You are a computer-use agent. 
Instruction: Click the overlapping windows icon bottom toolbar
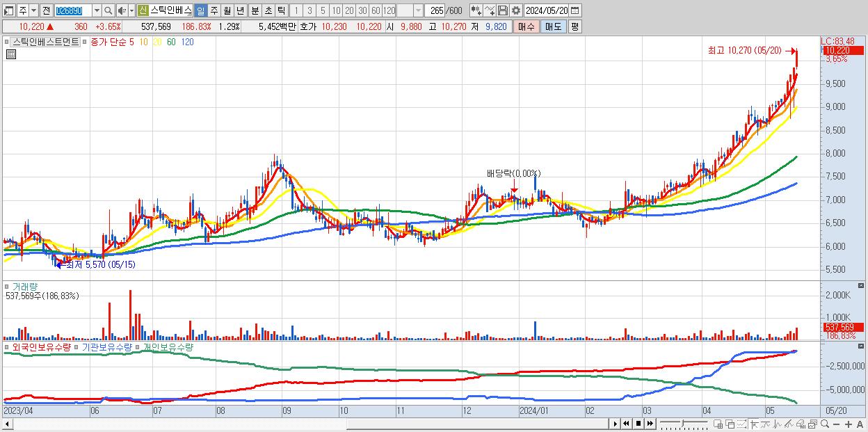(x=730, y=424)
